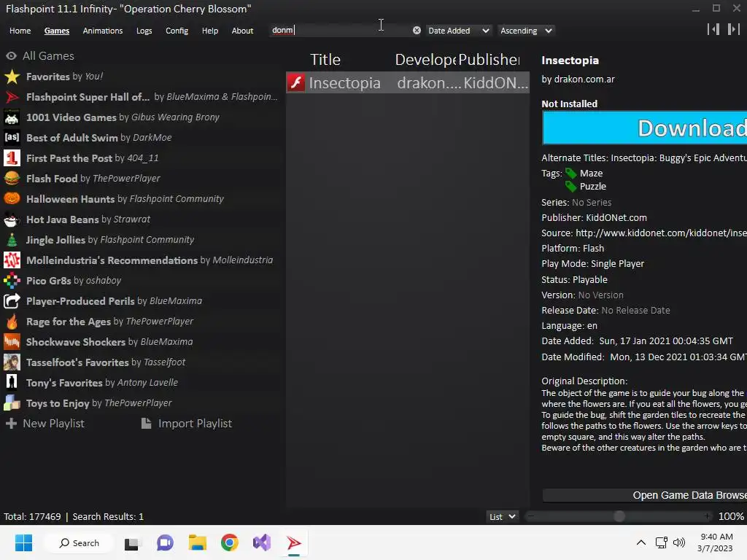Open File Explorer from the taskbar
The height and width of the screenshot is (560, 747).
coord(197,542)
